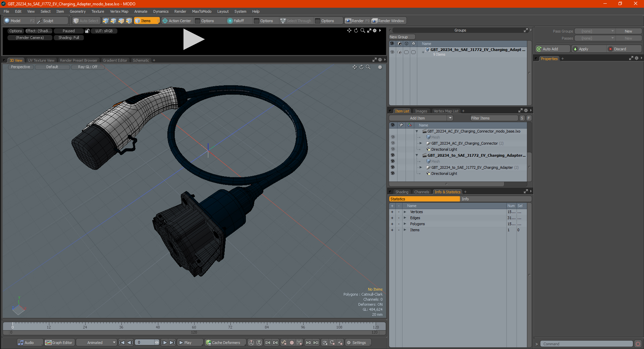The image size is (644, 349).
Task: Click Filter Items input field
Action: [494, 118]
